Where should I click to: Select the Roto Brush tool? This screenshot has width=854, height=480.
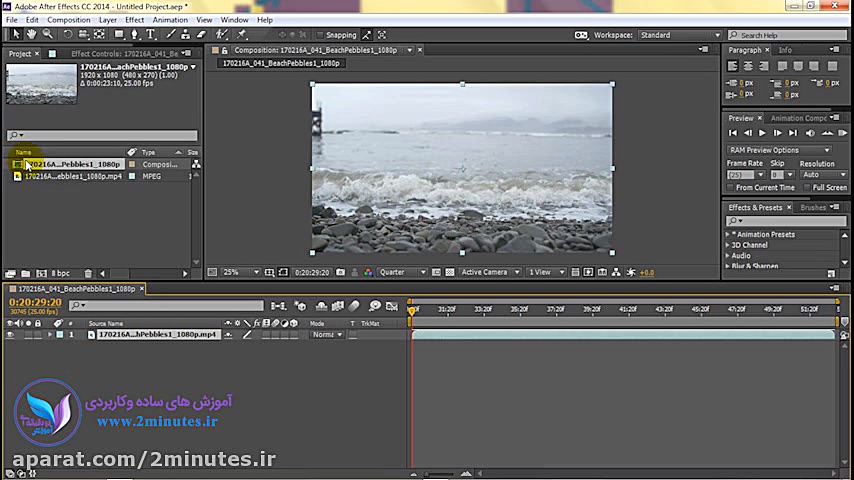(x=222, y=35)
